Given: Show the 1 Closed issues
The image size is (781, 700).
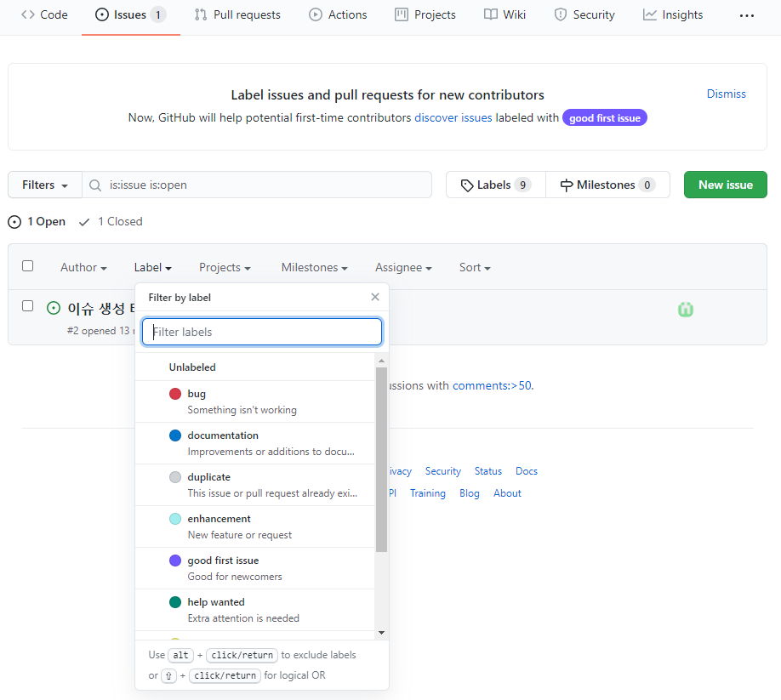Looking at the screenshot, I should click(111, 221).
